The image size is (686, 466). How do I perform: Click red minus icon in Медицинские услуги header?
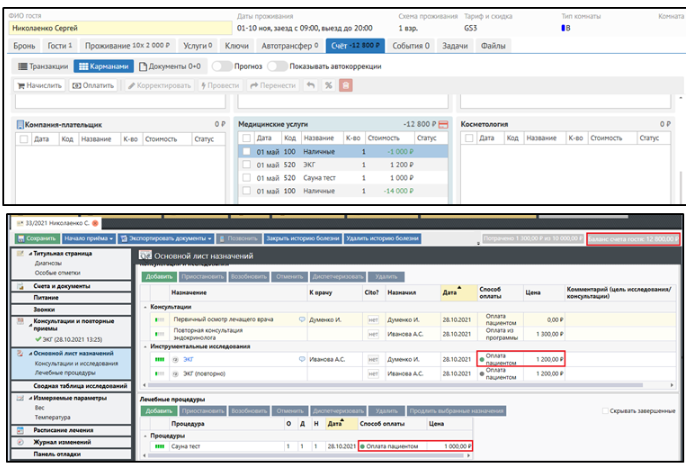coord(443,123)
